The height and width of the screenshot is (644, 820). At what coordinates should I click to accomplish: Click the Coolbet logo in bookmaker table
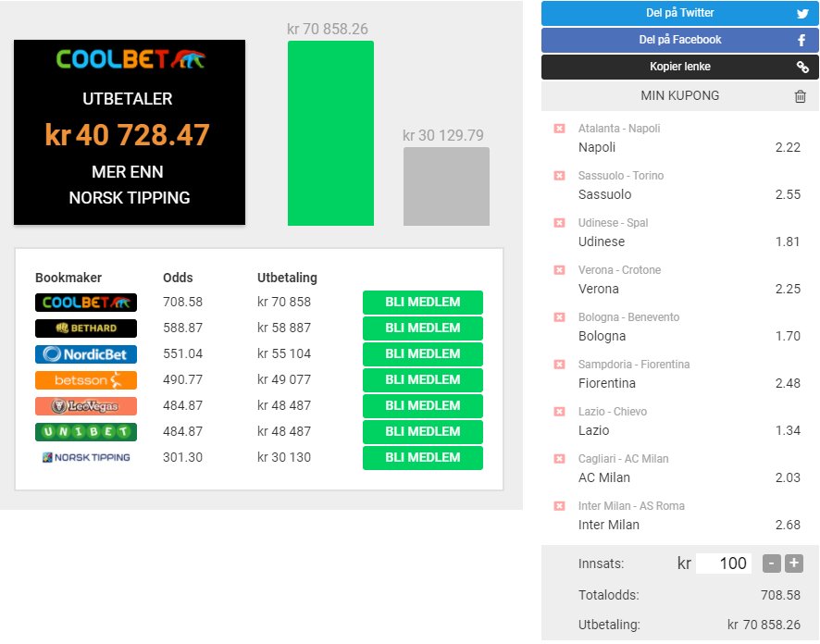[86, 303]
